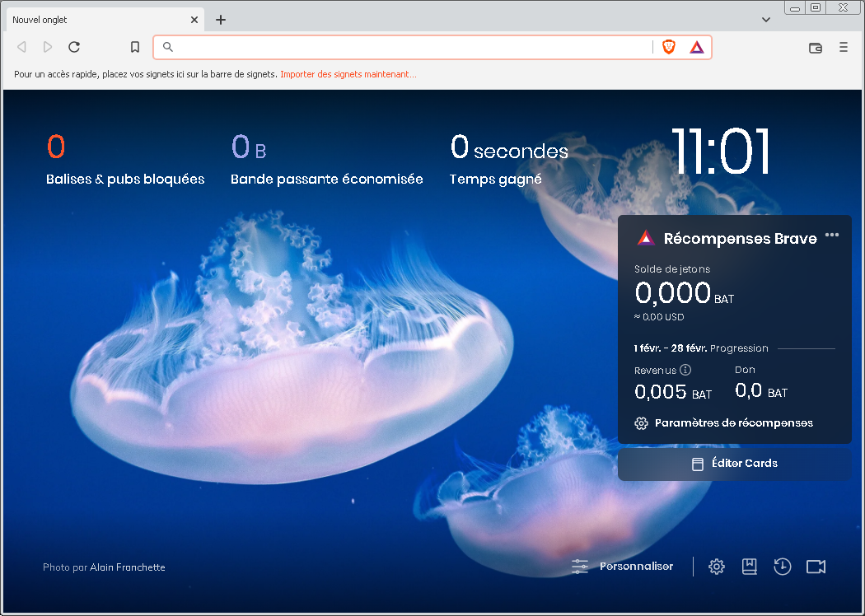Open Brave Shields lion icon

point(669,47)
